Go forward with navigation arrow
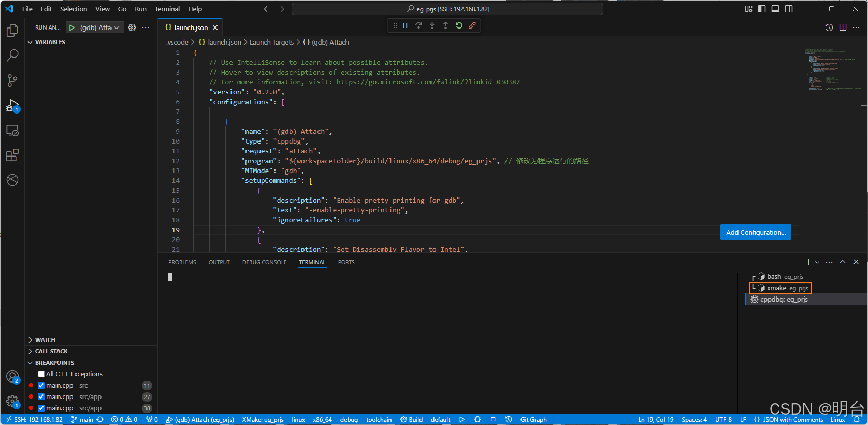 click(x=281, y=9)
